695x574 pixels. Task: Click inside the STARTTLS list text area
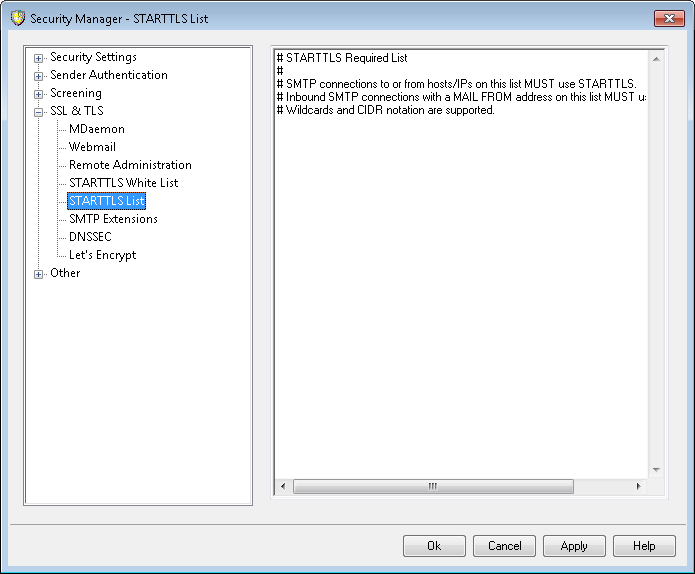click(x=460, y=300)
